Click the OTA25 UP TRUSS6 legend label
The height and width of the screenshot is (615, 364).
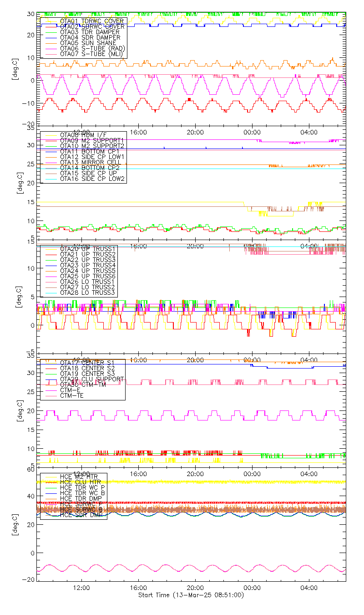(88, 276)
